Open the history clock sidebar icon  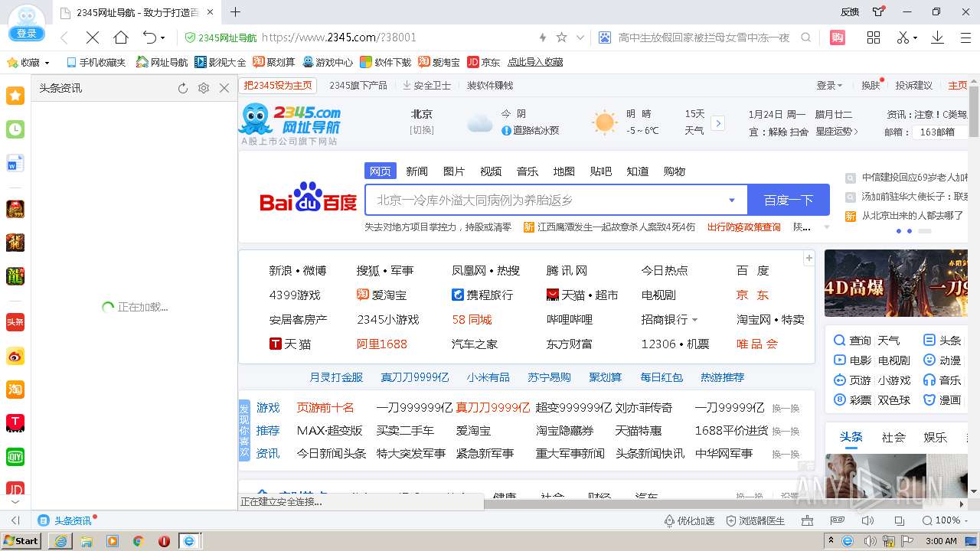coord(15,129)
